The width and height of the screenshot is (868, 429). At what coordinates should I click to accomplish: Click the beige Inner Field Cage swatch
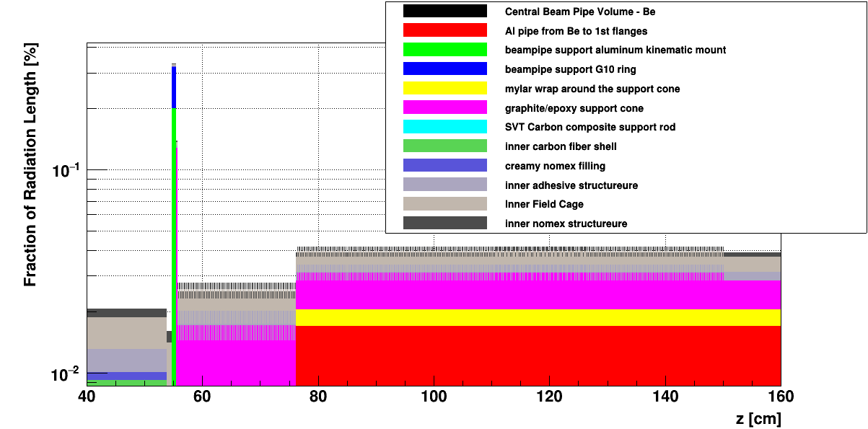445,204
